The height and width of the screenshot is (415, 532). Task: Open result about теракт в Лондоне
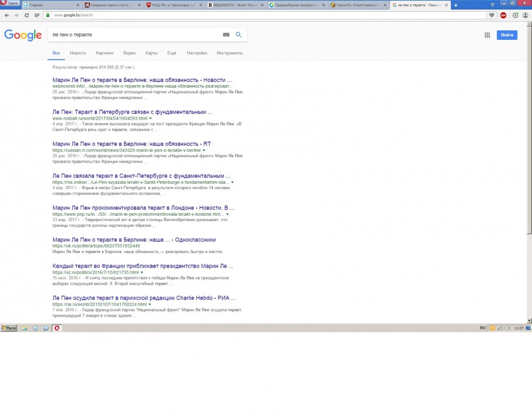coord(144,208)
